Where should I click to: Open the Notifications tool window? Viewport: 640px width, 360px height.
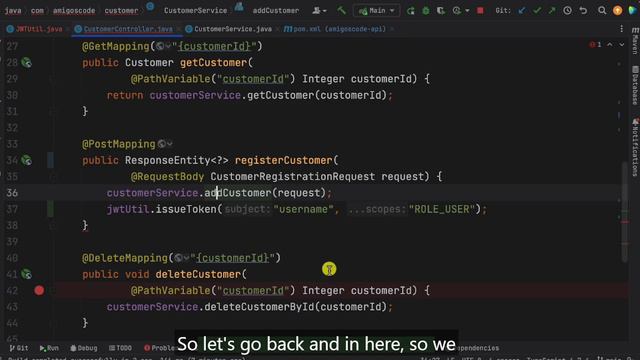coord(635,147)
